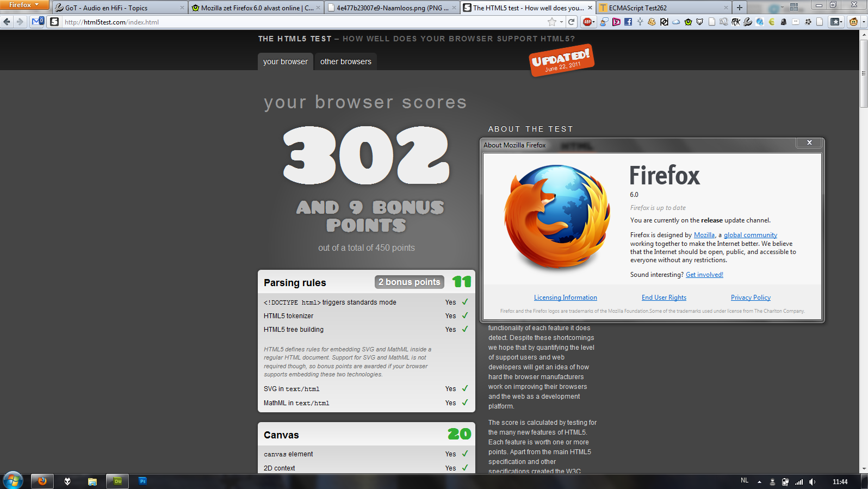868x489 pixels.
Task: Open End User Rights link
Action: point(664,298)
